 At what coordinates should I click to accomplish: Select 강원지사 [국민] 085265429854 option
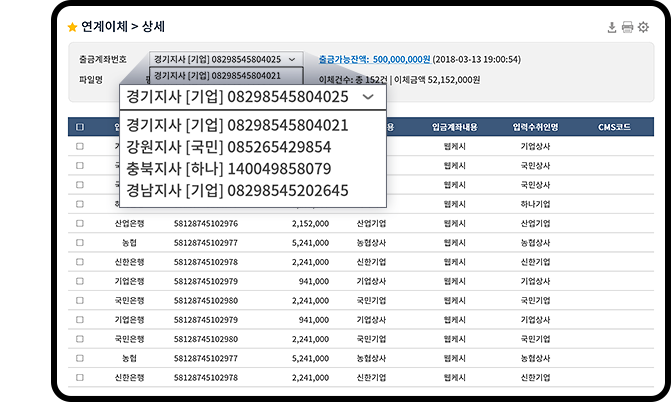[228, 147]
